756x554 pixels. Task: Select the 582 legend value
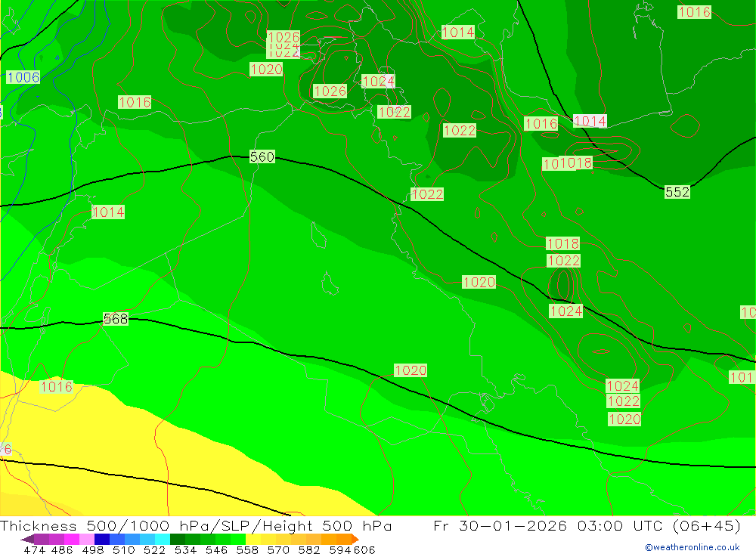tap(308, 550)
